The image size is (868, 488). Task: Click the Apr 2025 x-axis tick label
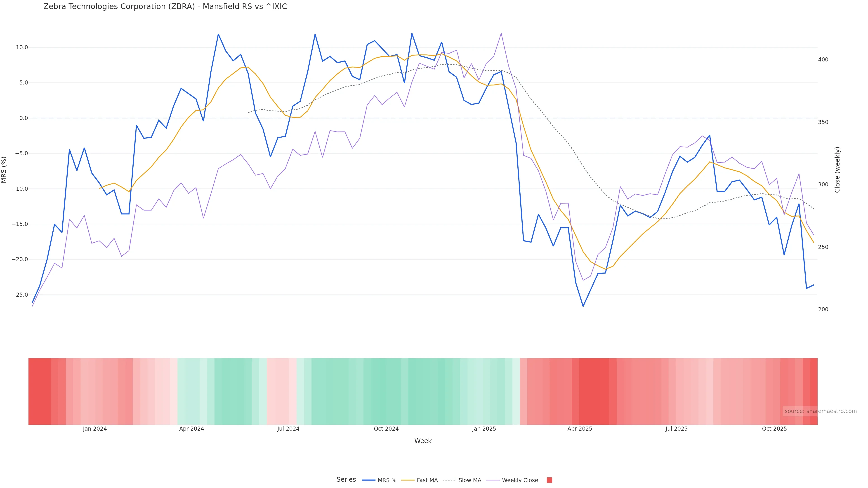click(x=580, y=429)
